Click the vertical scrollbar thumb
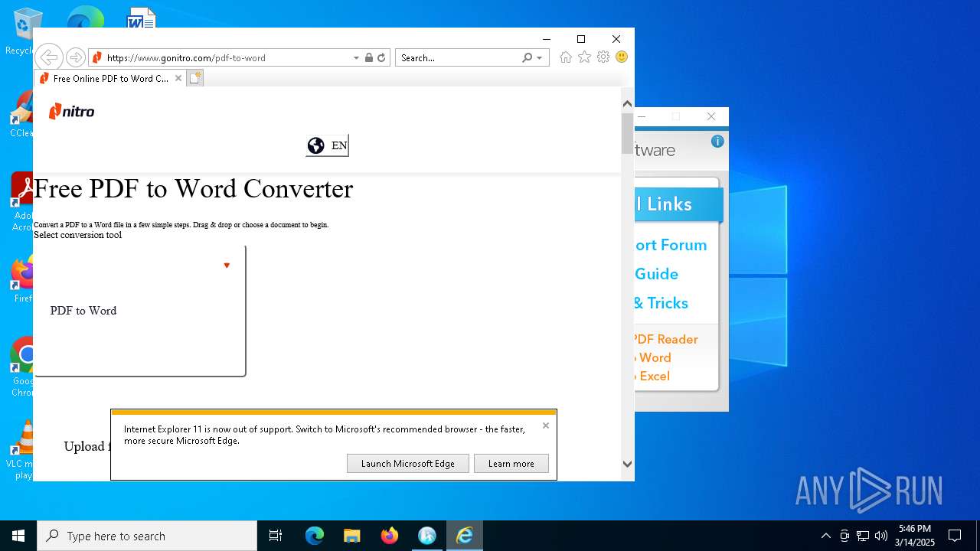The width and height of the screenshot is (980, 551). coord(627,133)
